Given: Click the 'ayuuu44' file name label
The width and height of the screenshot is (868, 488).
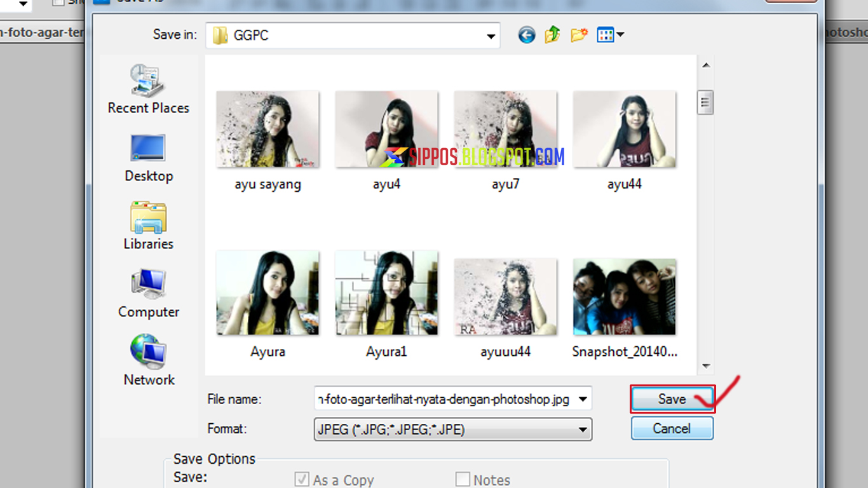Looking at the screenshot, I should (505, 352).
